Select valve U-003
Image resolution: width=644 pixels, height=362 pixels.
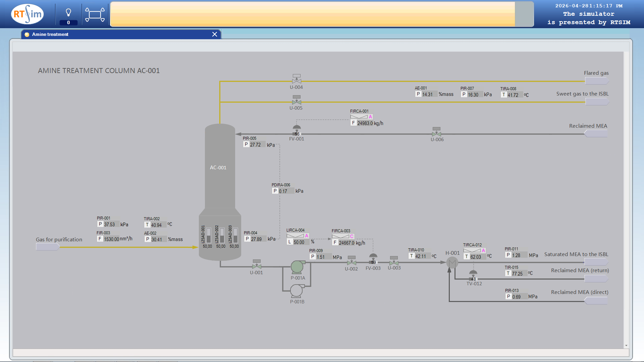tap(394, 260)
